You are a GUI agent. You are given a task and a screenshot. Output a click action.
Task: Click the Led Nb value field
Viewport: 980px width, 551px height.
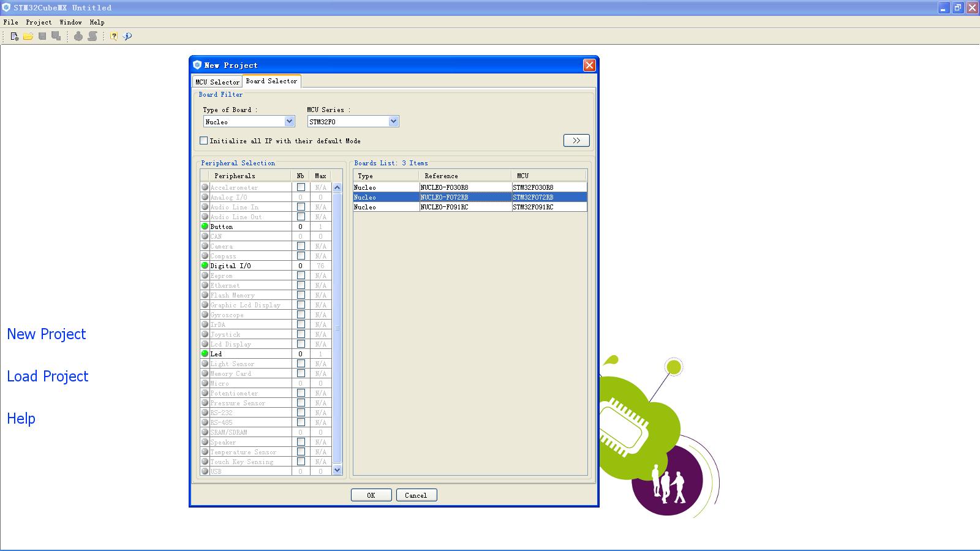coord(301,354)
